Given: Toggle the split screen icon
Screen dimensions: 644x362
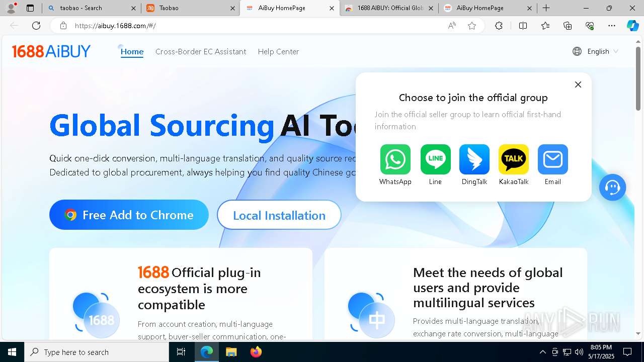Looking at the screenshot, I should [523, 26].
